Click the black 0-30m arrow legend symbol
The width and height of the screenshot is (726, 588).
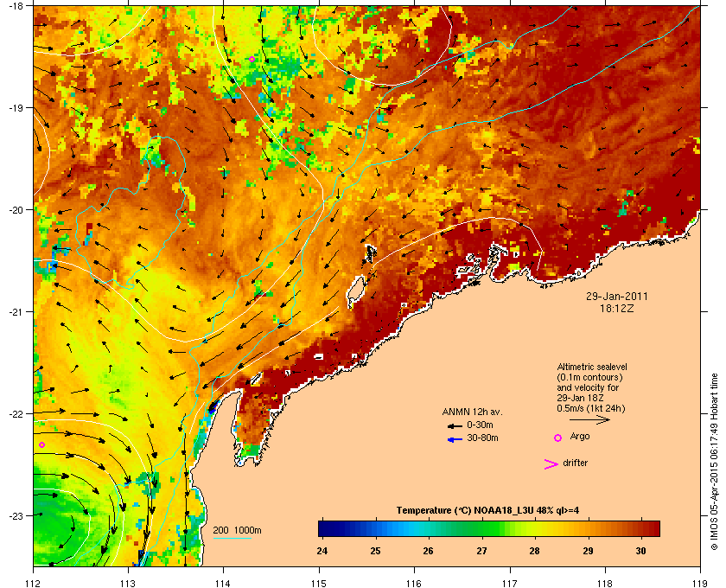(x=455, y=425)
